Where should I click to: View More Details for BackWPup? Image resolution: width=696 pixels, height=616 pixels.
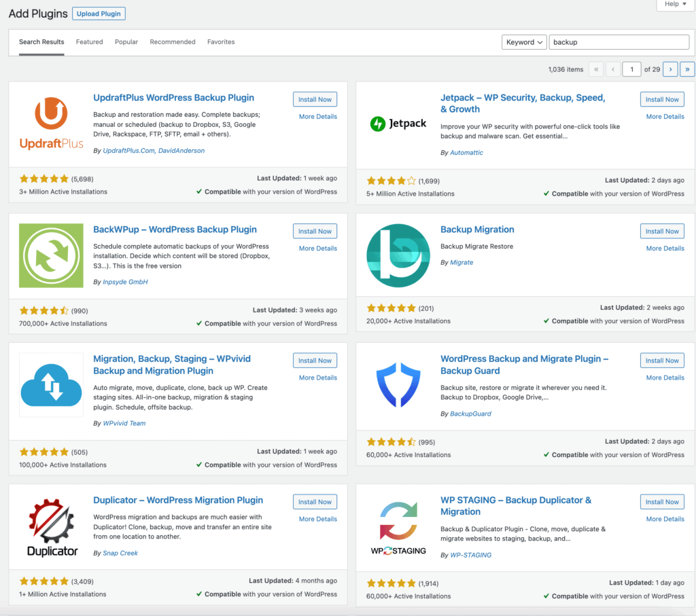[x=318, y=249]
